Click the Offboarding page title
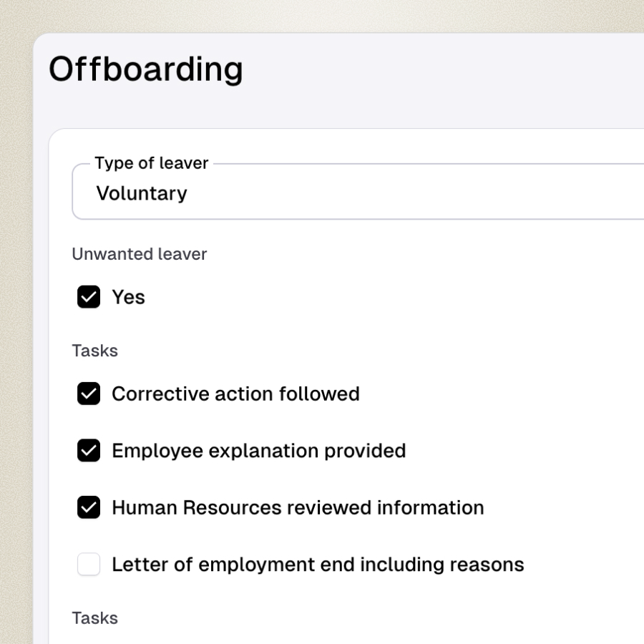Screen dimensions: 644x644 (145, 69)
